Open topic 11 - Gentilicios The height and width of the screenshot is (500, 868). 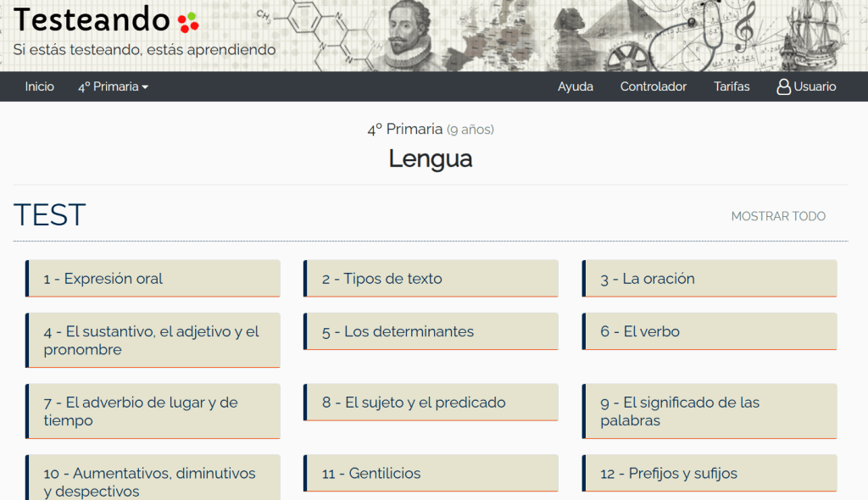click(431, 474)
